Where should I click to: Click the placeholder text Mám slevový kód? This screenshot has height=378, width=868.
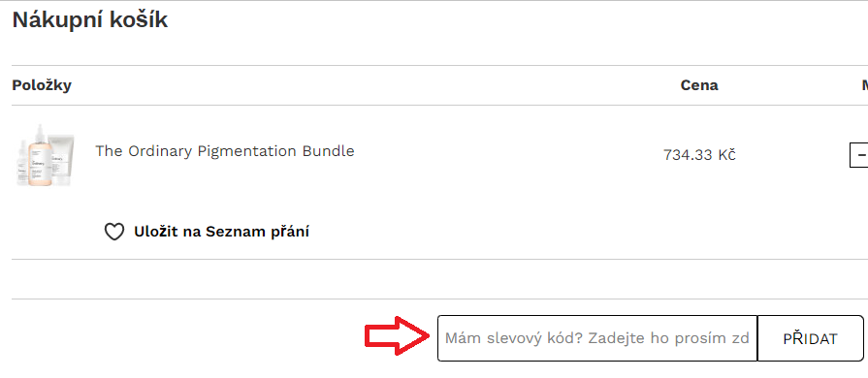(x=513, y=338)
